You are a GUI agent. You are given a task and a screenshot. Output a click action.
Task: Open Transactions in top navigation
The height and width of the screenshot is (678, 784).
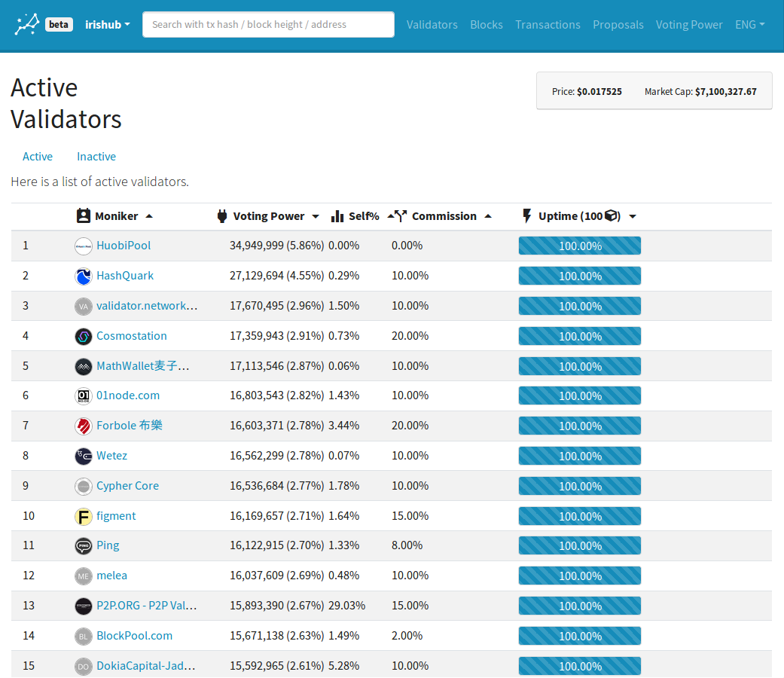coord(548,25)
